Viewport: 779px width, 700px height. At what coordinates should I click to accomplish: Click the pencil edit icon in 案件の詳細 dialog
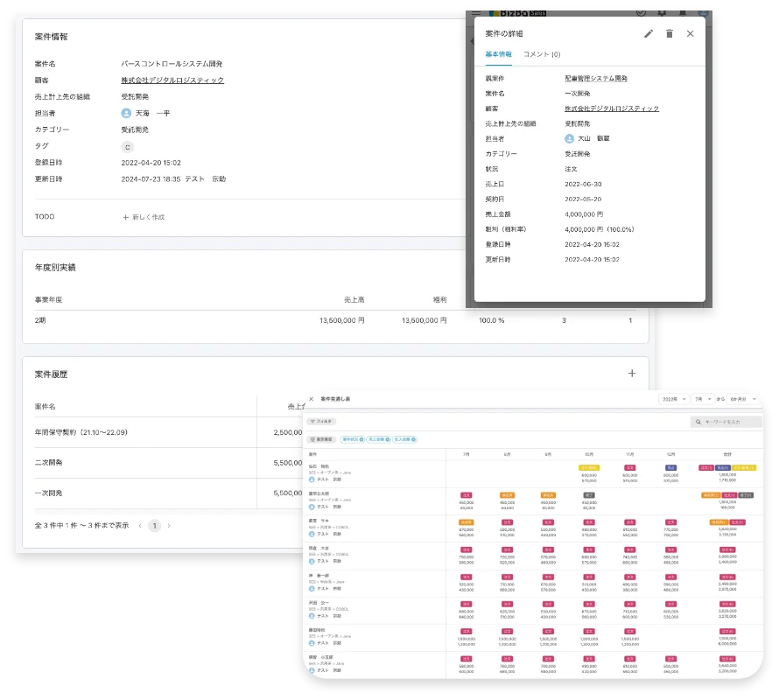tap(649, 34)
